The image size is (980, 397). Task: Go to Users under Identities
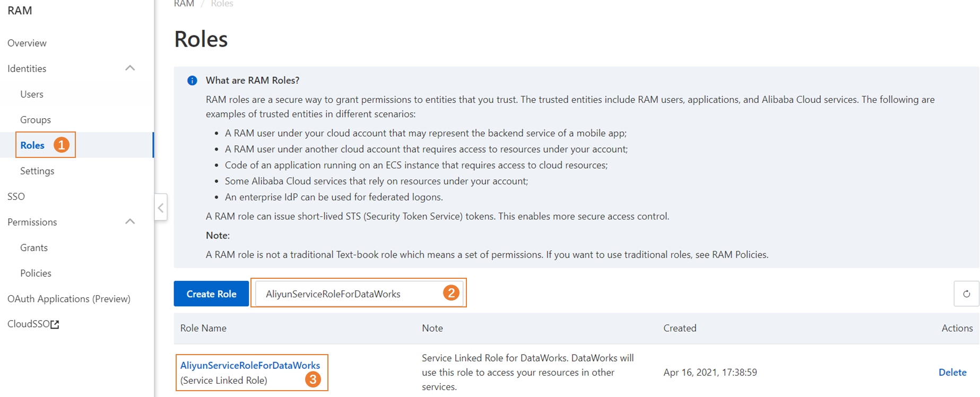32,94
